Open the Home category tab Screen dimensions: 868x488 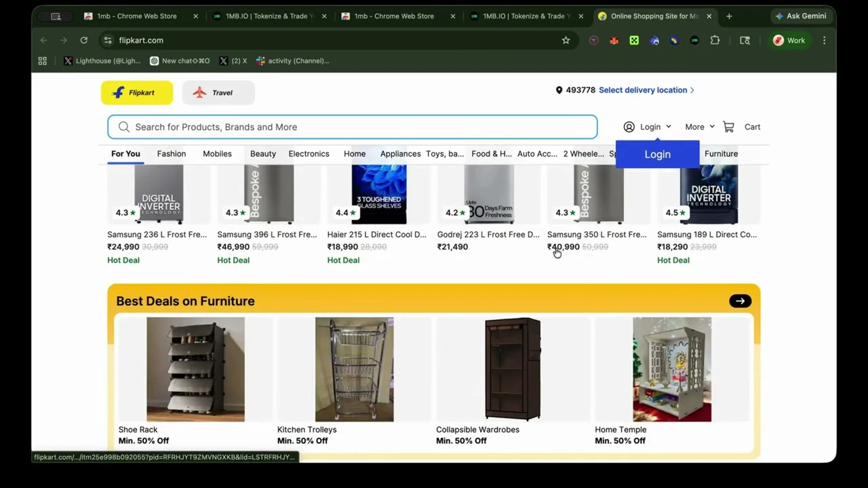click(354, 154)
